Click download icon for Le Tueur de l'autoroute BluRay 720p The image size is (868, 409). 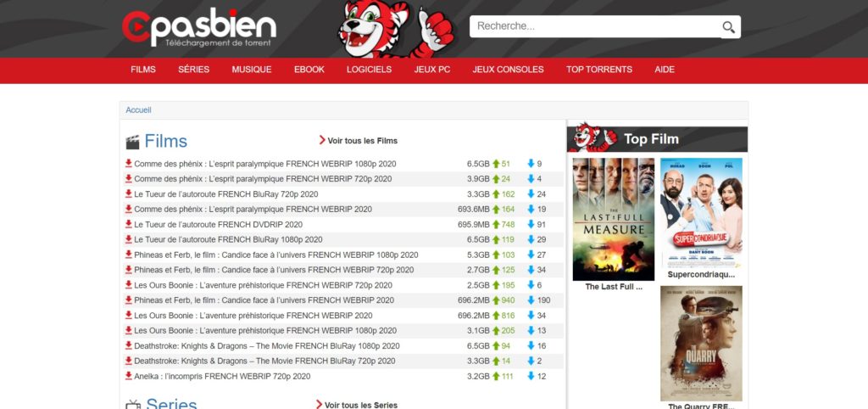(129, 194)
